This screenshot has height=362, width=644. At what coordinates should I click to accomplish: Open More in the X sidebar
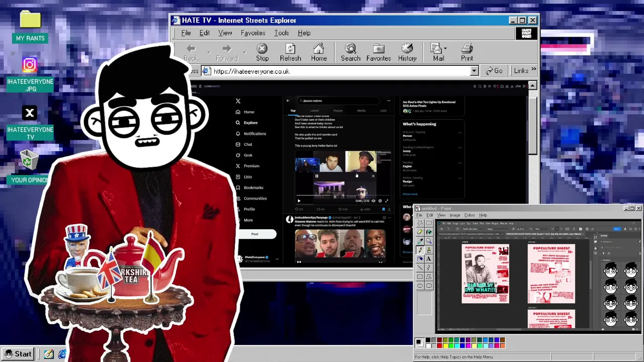coord(245,220)
